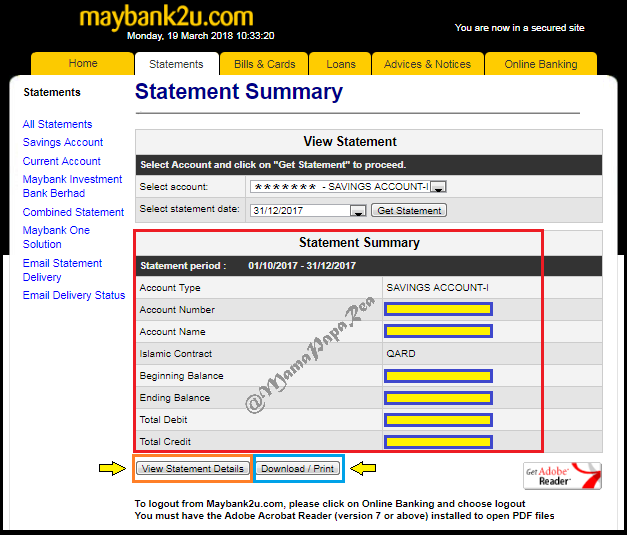Open the All Statements link

tap(57, 124)
